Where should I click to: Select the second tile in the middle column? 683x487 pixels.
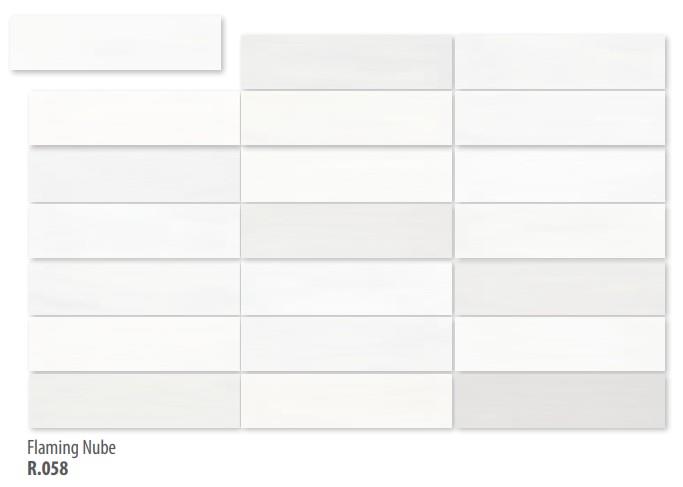347,118
